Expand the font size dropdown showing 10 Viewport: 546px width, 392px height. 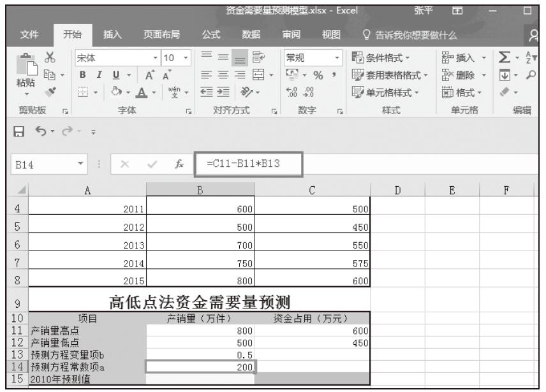[175, 57]
